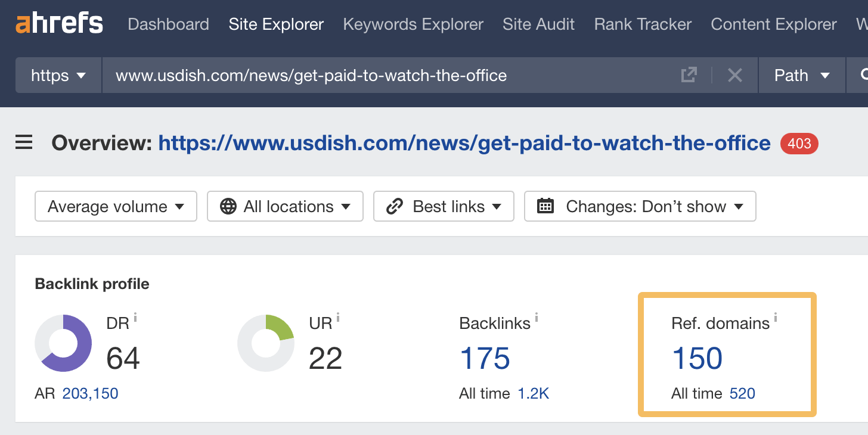Open the hamburger menu beside Overview
This screenshot has width=868, height=435.
pyautogui.click(x=23, y=142)
